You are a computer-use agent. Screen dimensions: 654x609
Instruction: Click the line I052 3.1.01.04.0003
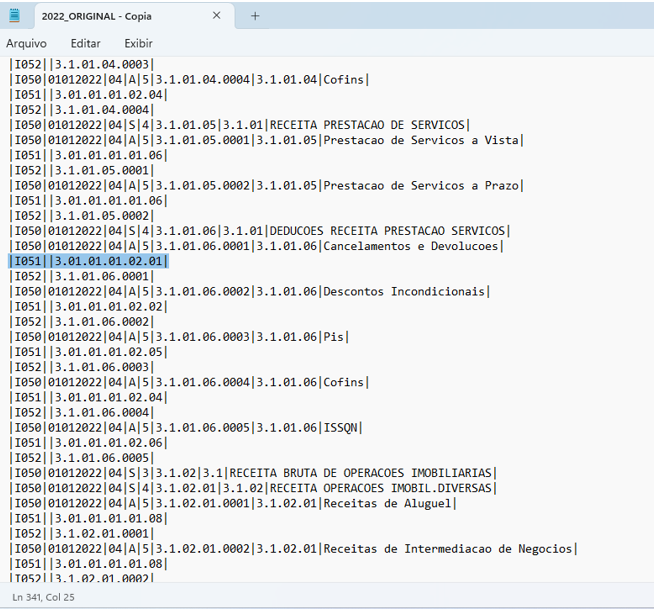[x=82, y=64]
